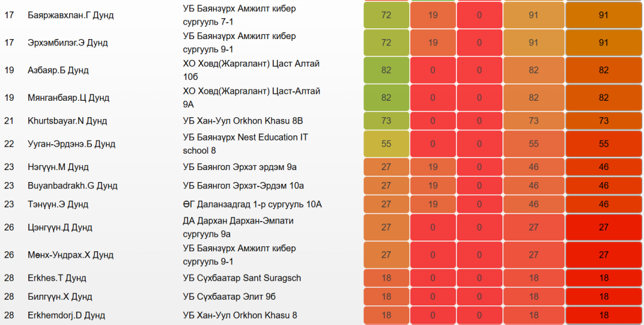Select the name Тэнүүн.Э Дунд
This screenshot has height=325, width=644.
pyautogui.click(x=58, y=205)
